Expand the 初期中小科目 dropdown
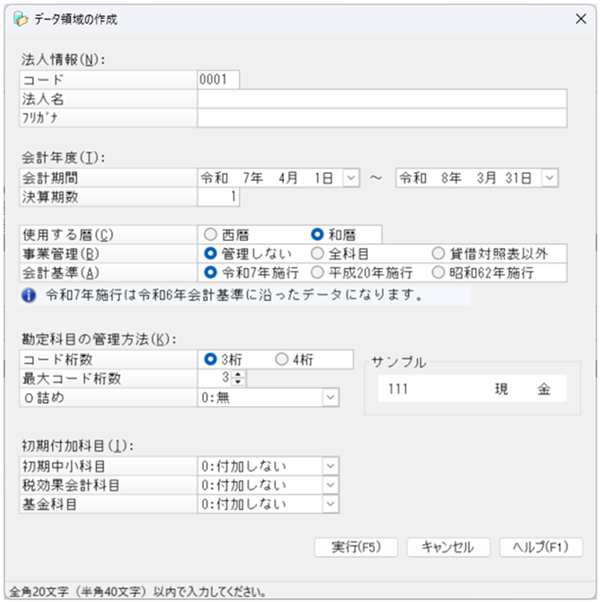The image size is (600, 602). click(x=331, y=466)
